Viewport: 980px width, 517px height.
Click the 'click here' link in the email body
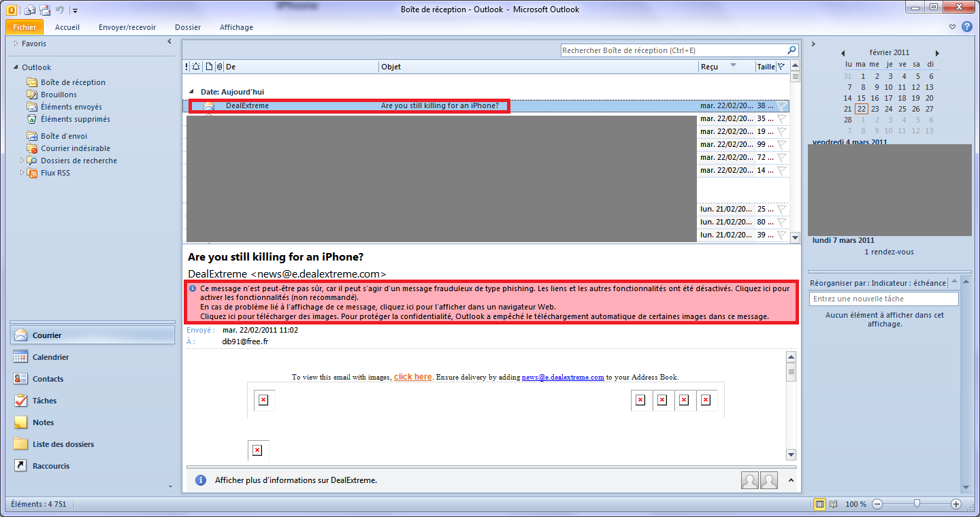point(412,377)
